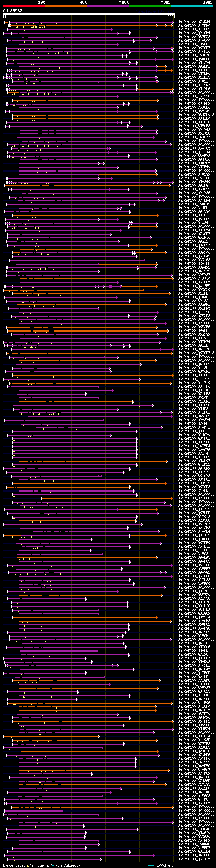Viewport: 216px width, 868px height.
Task: Click the 502 query length label
Action: point(170,17)
